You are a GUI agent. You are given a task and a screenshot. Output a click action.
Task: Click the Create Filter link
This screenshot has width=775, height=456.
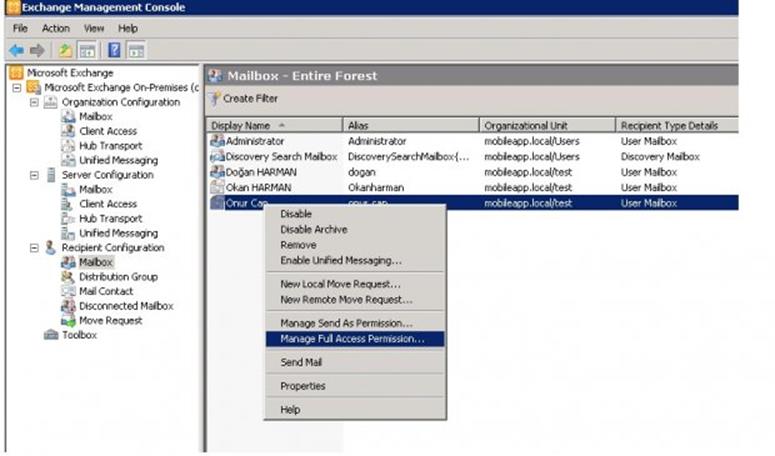(250, 98)
